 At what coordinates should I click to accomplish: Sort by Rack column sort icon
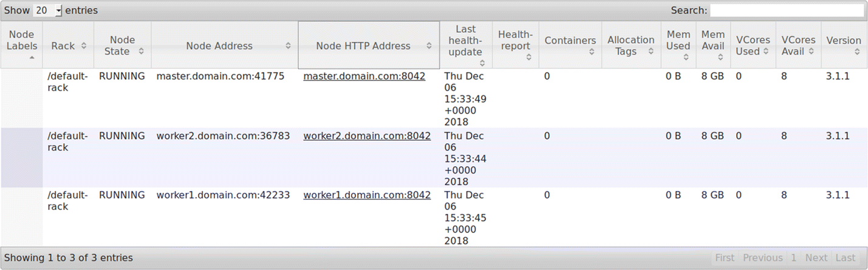click(x=84, y=46)
